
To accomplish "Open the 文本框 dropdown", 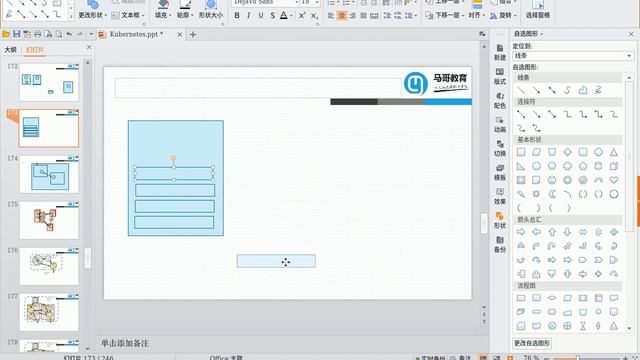I will click(128, 15).
